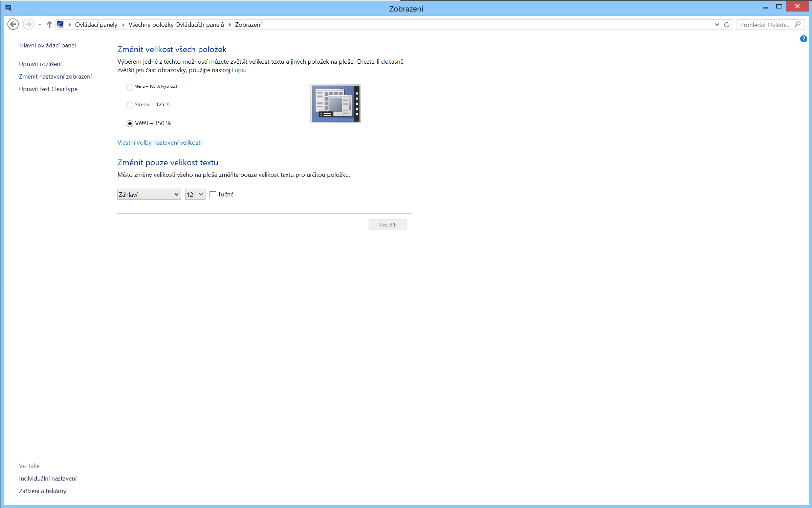Open the Lupa link
The height and width of the screenshot is (508, 812).
[238, 70]
